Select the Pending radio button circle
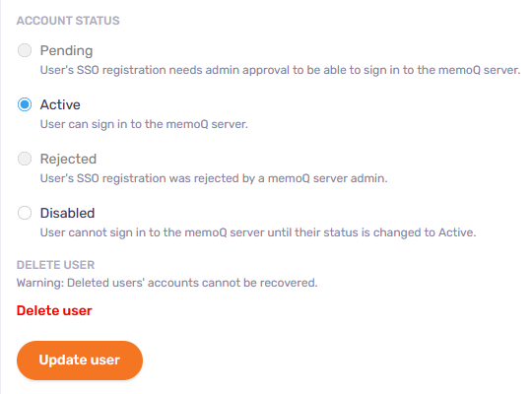Viewport: 532px width, 394px height. click(25, 50)
